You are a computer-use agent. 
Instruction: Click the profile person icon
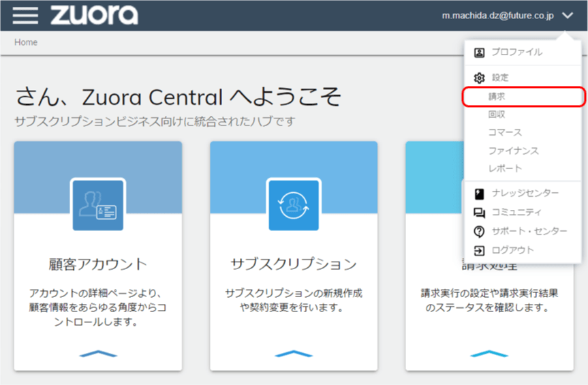[479, 52]
